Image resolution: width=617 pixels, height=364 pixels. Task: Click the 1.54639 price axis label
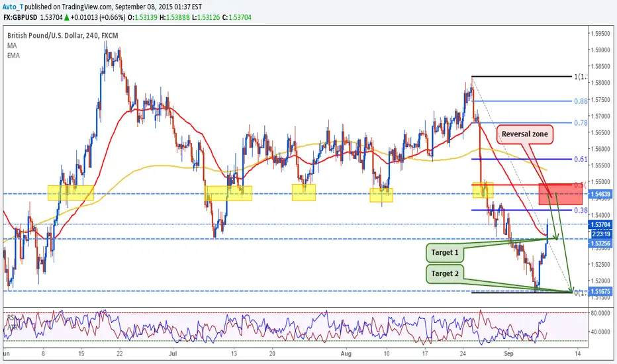click(600, 194)
